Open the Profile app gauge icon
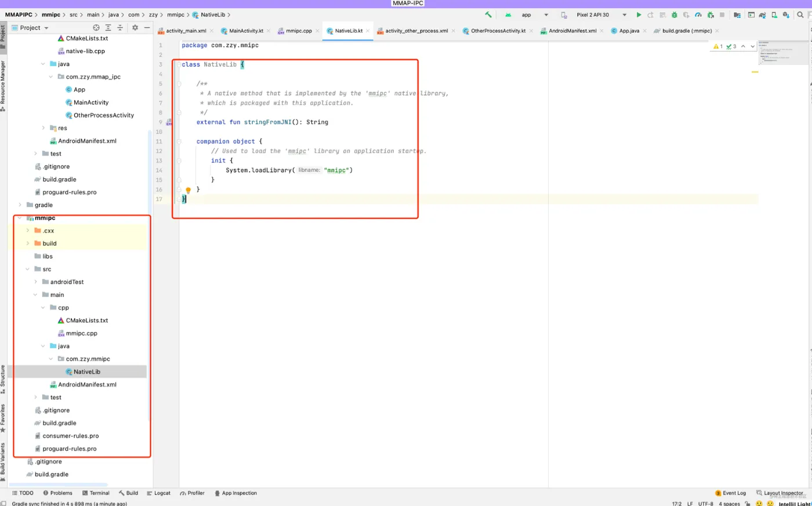The height and width of the screenshot is (506, 812). 698,15
